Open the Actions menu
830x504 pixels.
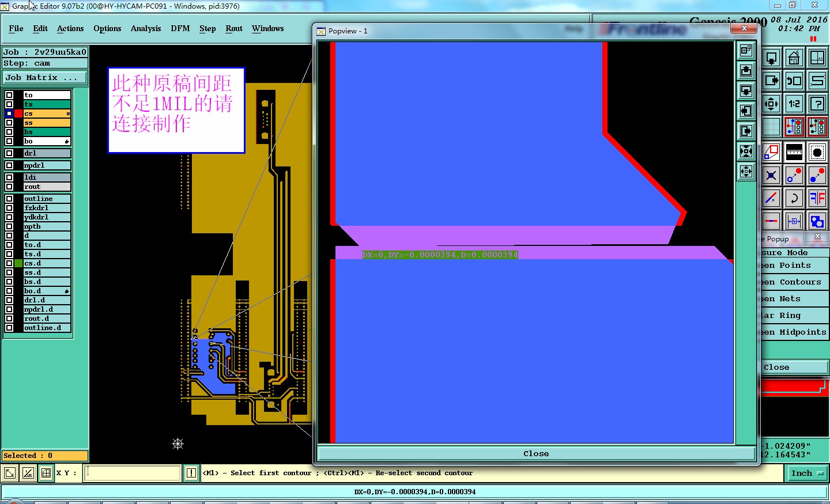coord(70,28)
